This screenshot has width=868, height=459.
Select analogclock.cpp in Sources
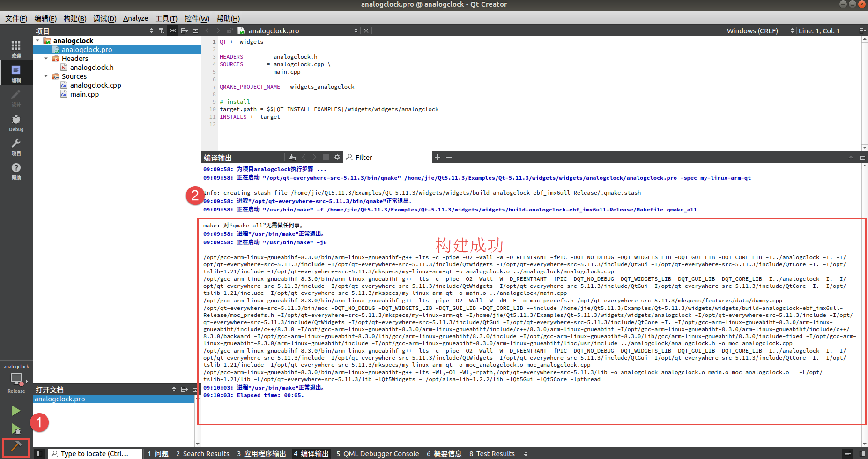tap(96, 85)
